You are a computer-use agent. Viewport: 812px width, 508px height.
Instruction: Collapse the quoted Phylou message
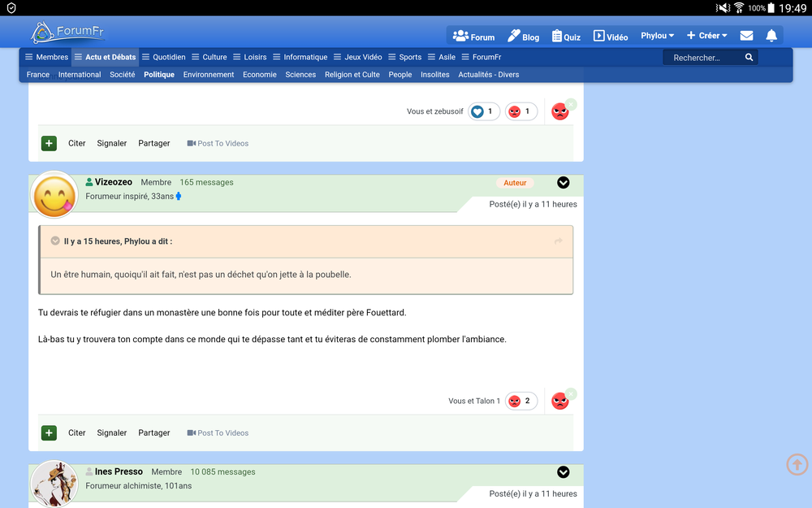pos(54,241)
